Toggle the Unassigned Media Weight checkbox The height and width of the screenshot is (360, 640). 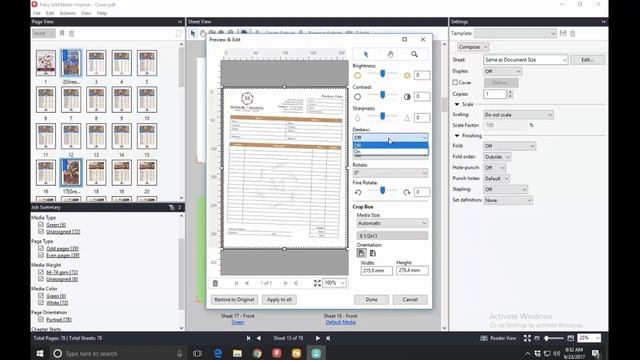coord(41,279)
